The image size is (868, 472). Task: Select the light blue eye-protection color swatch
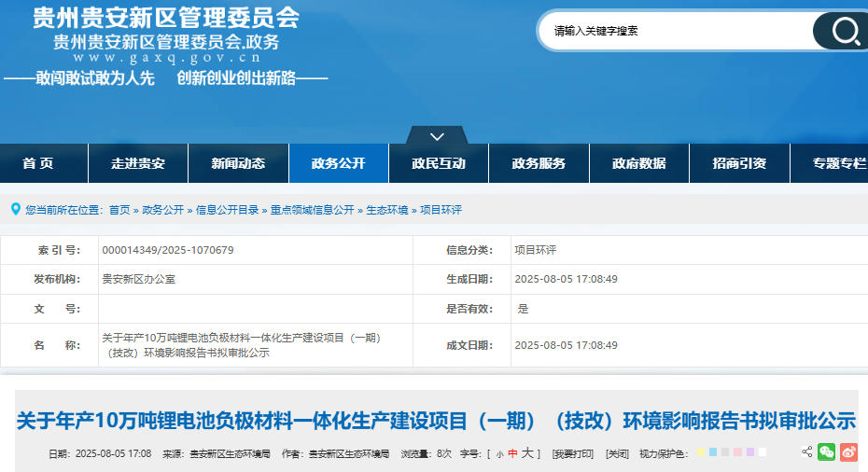[713, 453]
